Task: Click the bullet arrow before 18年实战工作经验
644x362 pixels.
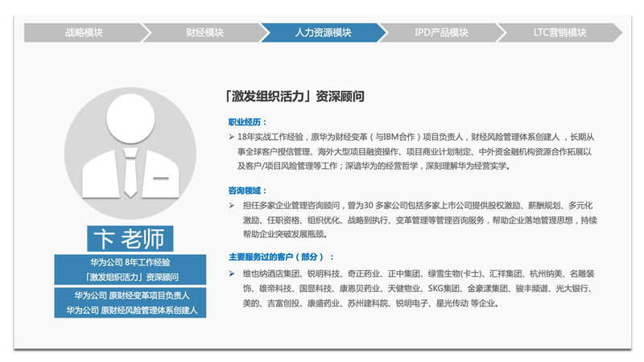Action: (232, 138)
